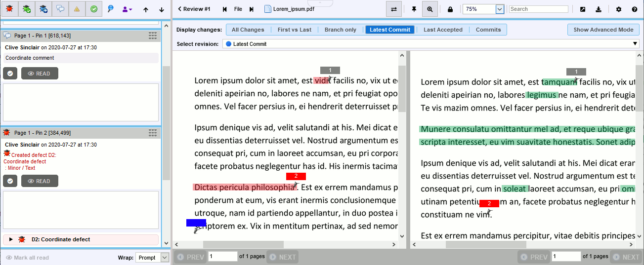Click the padlock lock icon
The width and height of the screenshot is (644, 265).
click(450, 9)
